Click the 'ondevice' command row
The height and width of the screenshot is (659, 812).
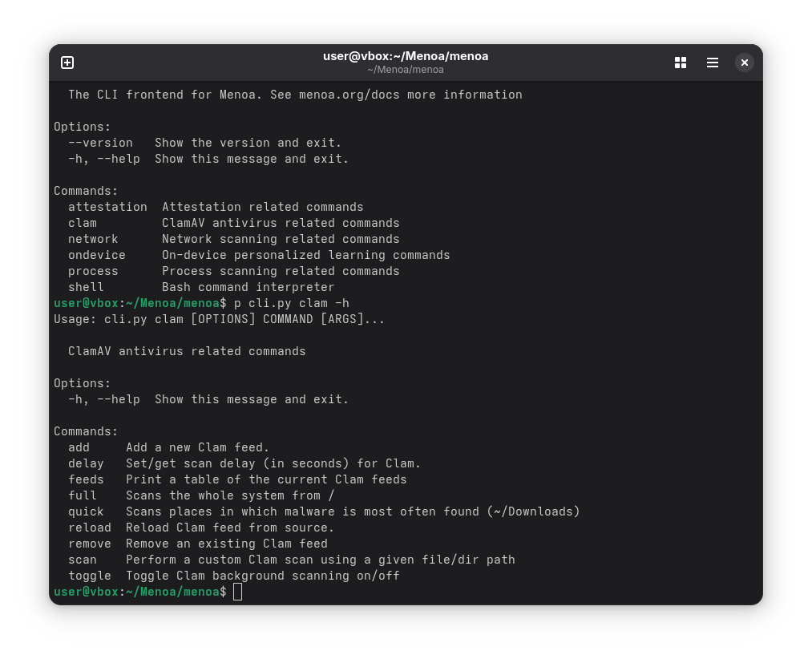click(259, 256)
